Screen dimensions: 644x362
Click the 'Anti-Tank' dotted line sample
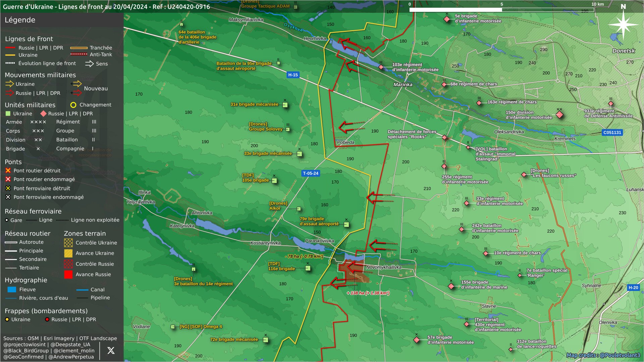(x=79, y=54)
